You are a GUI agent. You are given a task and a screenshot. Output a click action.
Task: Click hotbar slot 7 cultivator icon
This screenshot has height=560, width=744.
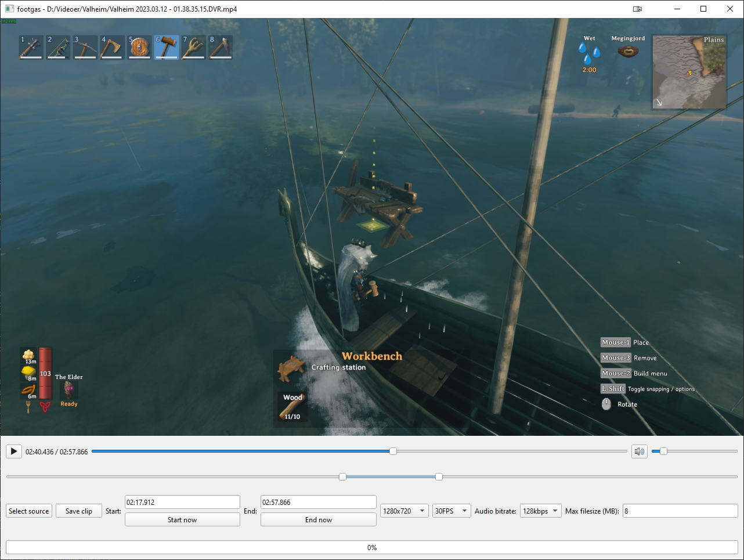193,47
